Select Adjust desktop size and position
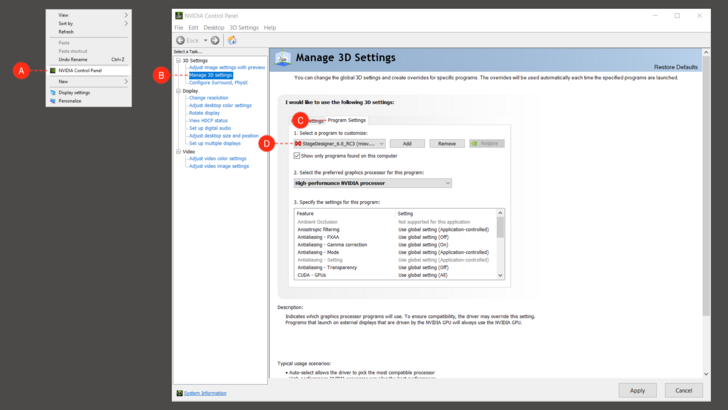Image resolution: width=728 pixels, height=410 pixels. [223, 136]
